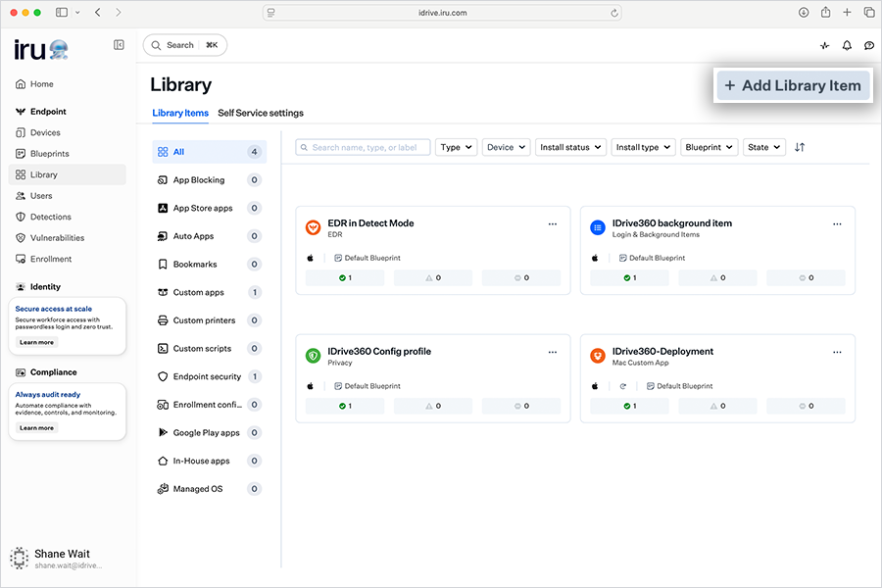882x588 pixels.
Task: Expand the Install status dropdown
Action: click(x=570, y=147)
